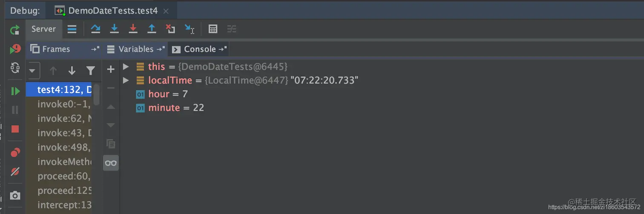Click the Step Into icon
644x214 pixels.
click(114, 29)
